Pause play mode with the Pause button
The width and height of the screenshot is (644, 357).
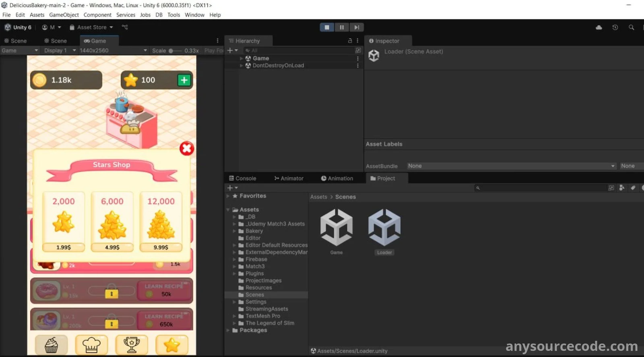[342, 27]
